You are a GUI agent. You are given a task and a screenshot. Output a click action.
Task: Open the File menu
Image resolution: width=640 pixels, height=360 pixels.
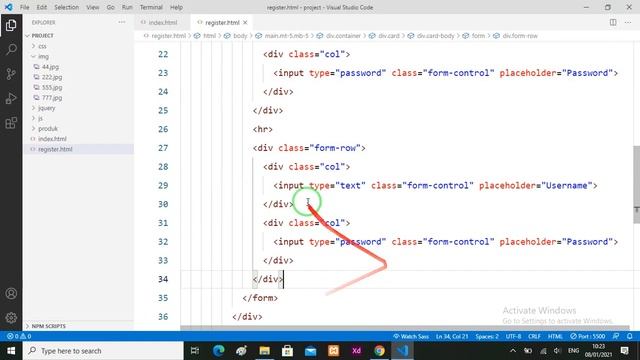pyautogui.click(x=24, y=7)
